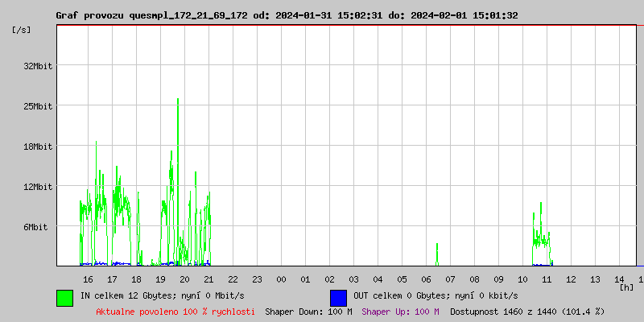Click the hour 00 marker on time axis
This screenshot has height=322, width=644.
click(281, 279)
